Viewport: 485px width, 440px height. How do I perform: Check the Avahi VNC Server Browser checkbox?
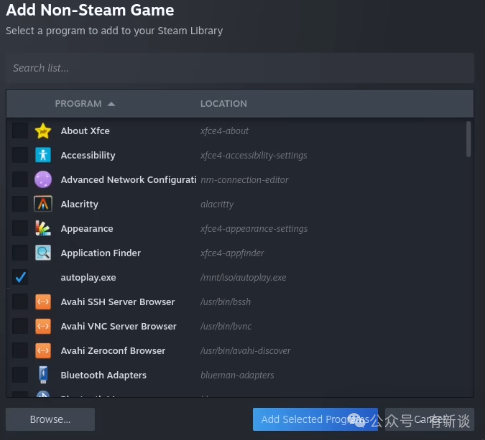point(20,326)
